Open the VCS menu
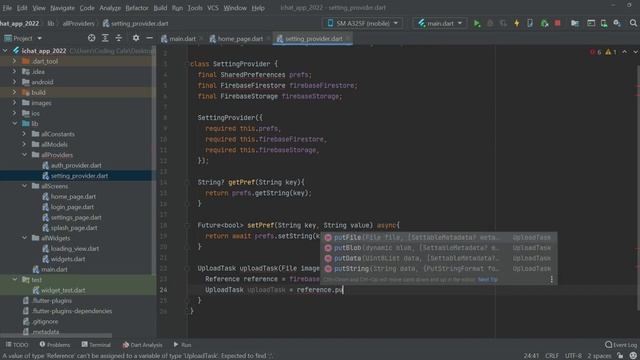Viewport: 640px width, 360px height. pyautogui.click(x=213, y=8)
